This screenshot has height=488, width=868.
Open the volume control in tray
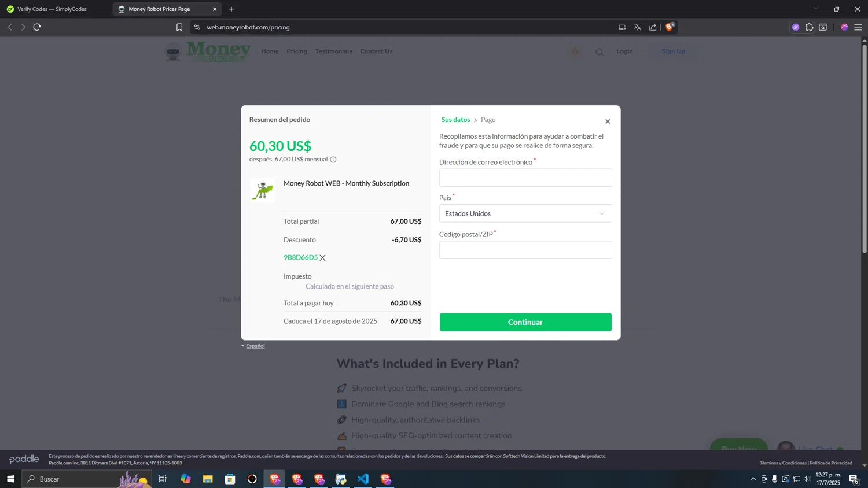tap(807, 479)
